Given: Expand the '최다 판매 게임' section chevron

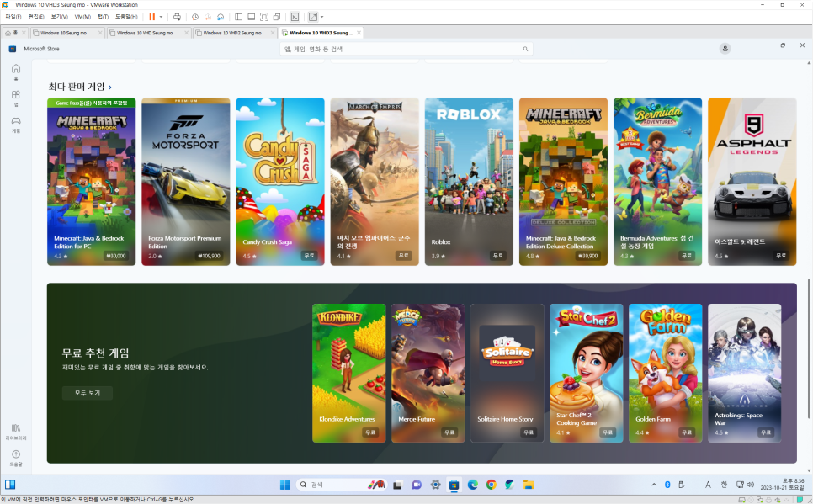Looking at the screenshot, I should [x=110, y=88].
